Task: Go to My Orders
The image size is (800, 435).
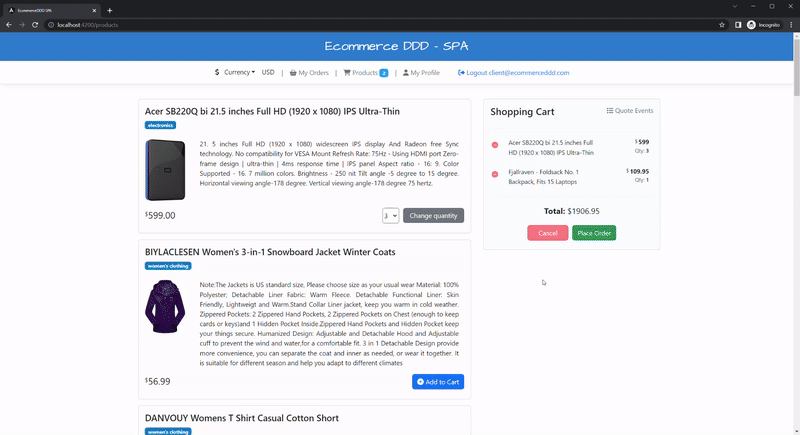Action: coord(309,72)
